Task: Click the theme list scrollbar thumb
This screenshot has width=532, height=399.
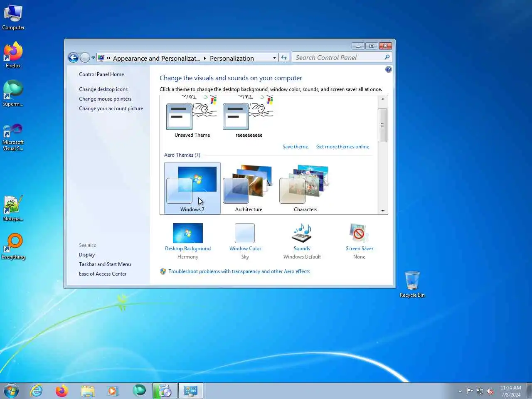Action: point(383,125)
